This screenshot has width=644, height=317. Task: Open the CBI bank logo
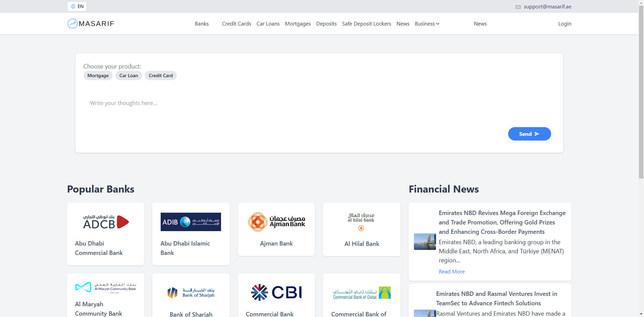tap(276, 292)
